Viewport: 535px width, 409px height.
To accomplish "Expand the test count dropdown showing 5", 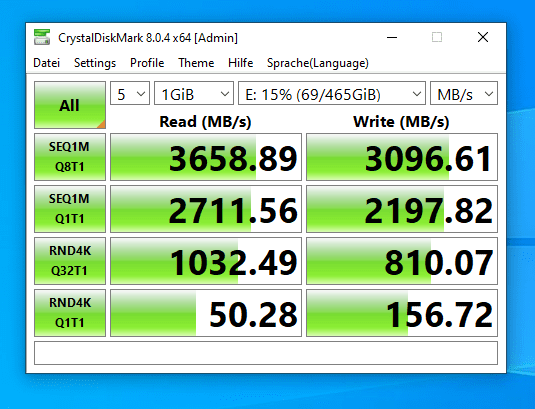I will tap(130, 93).
